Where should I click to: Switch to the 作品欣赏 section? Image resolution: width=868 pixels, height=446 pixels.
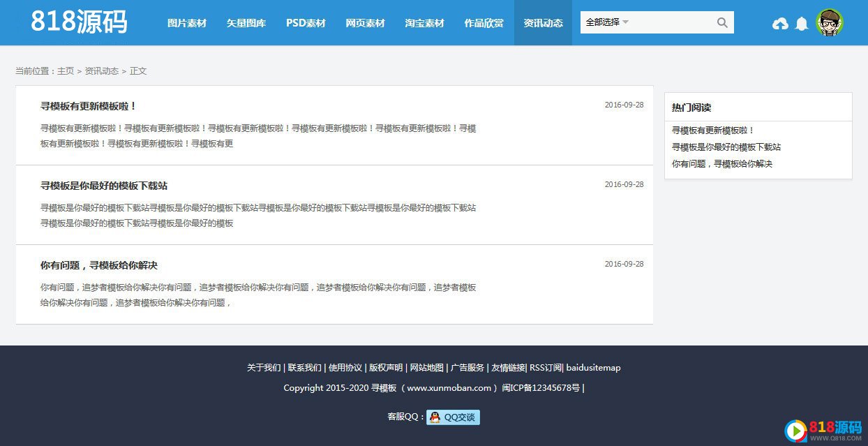[x=484, y=23]
